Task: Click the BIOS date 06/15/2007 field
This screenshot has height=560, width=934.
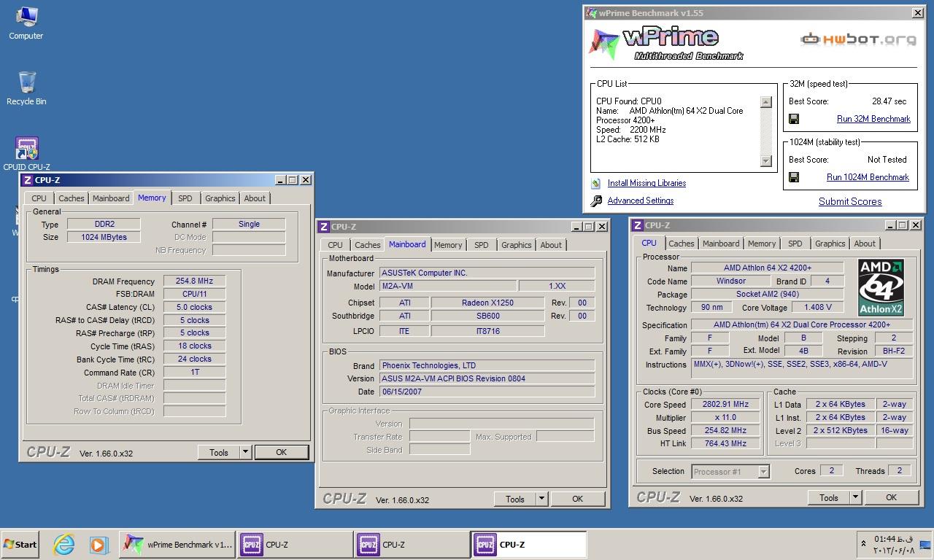Action: (487, 392)
